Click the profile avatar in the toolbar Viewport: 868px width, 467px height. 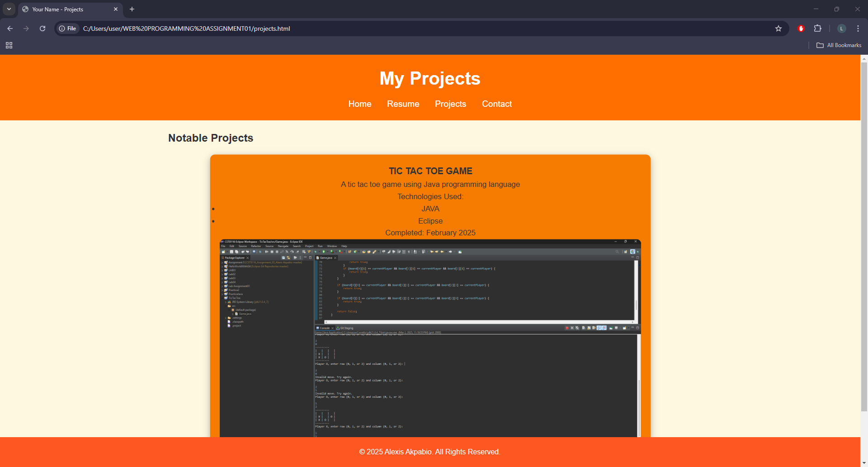[841, 29]
